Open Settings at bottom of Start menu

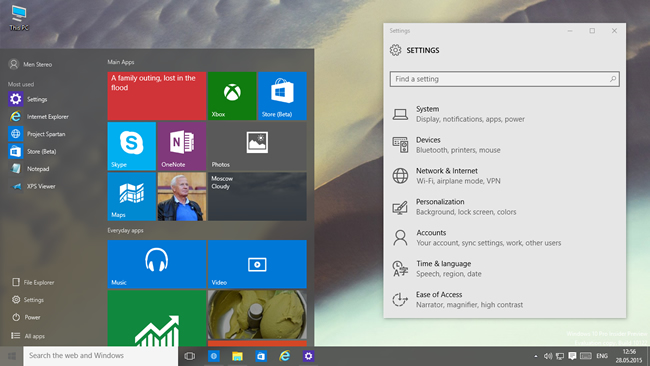pos(28,300)
